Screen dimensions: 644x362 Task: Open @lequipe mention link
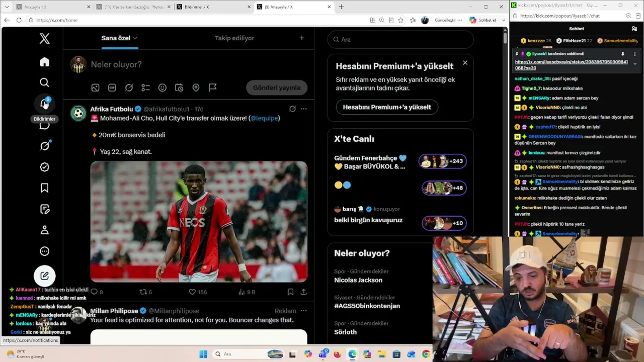coord(265,118)
